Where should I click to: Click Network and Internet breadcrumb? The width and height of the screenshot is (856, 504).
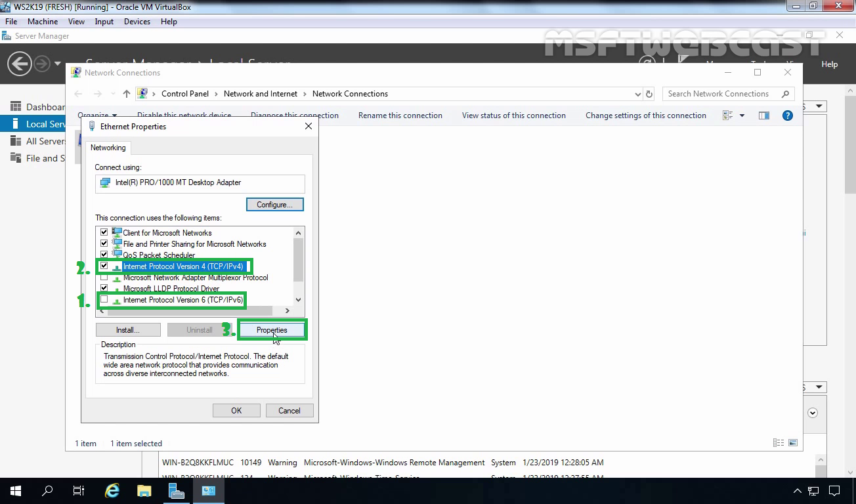coord(261,94)
